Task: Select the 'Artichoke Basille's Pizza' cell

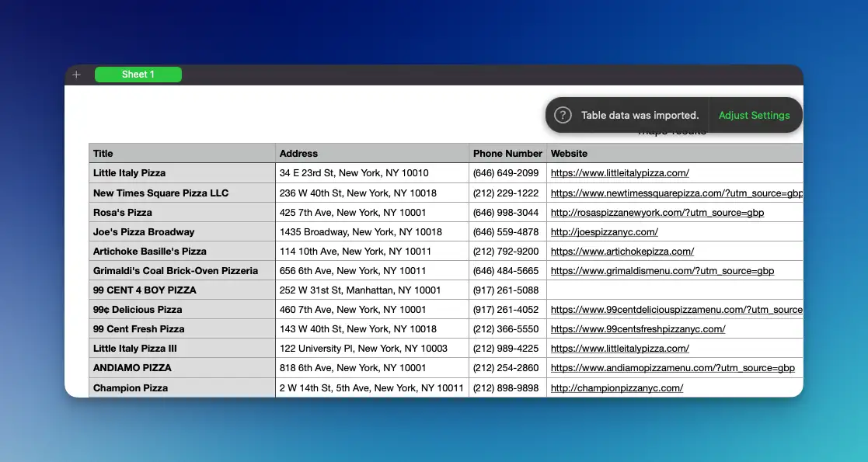Action: 182,252
